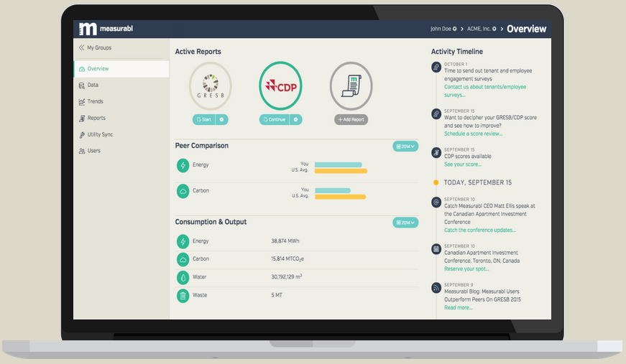The height and width of the screenshot is (364, 626).
Task: Open the ACME, Inc. organization dropdown
Action: coord(482,29)
